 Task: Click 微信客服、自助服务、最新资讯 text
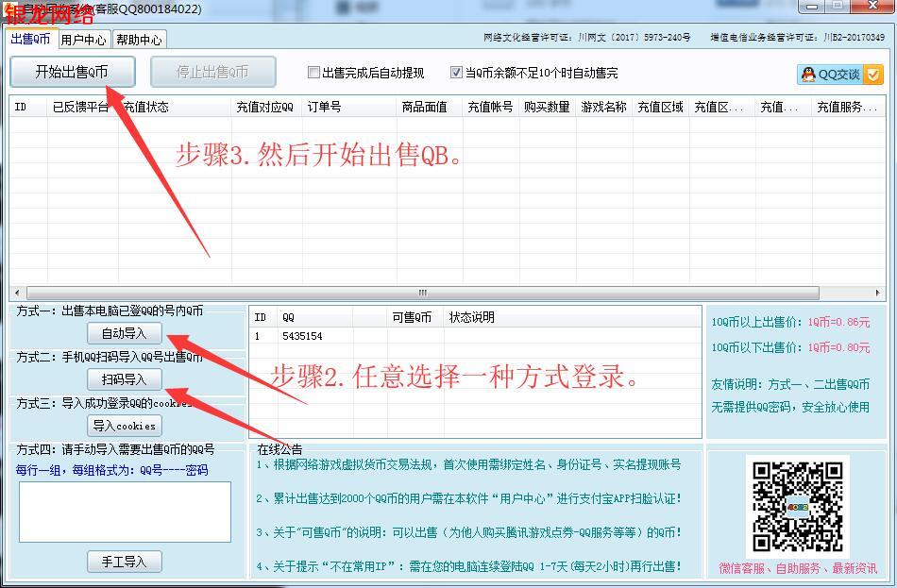coord(798,568)
